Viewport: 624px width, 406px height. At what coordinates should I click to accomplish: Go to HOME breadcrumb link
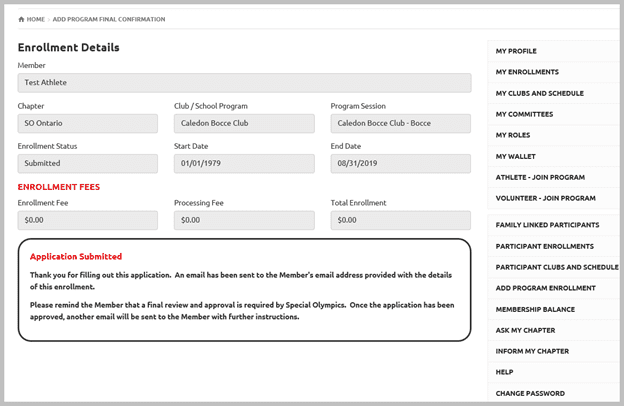pos(36,19)
